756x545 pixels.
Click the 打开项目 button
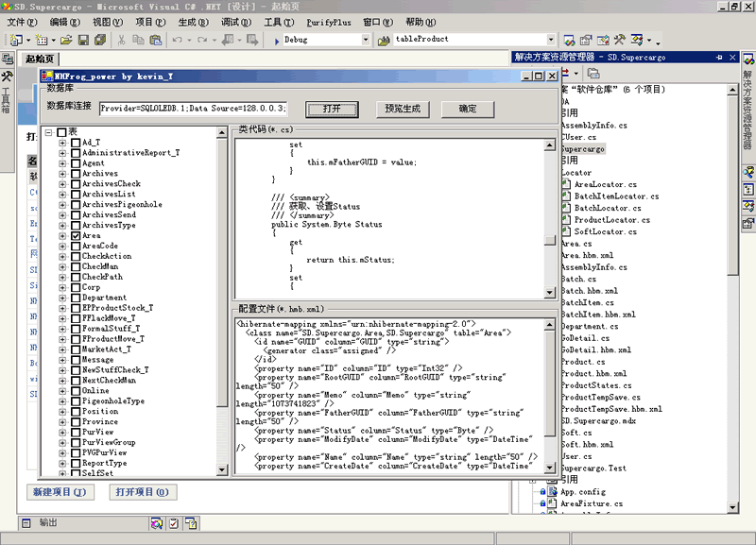143,492
